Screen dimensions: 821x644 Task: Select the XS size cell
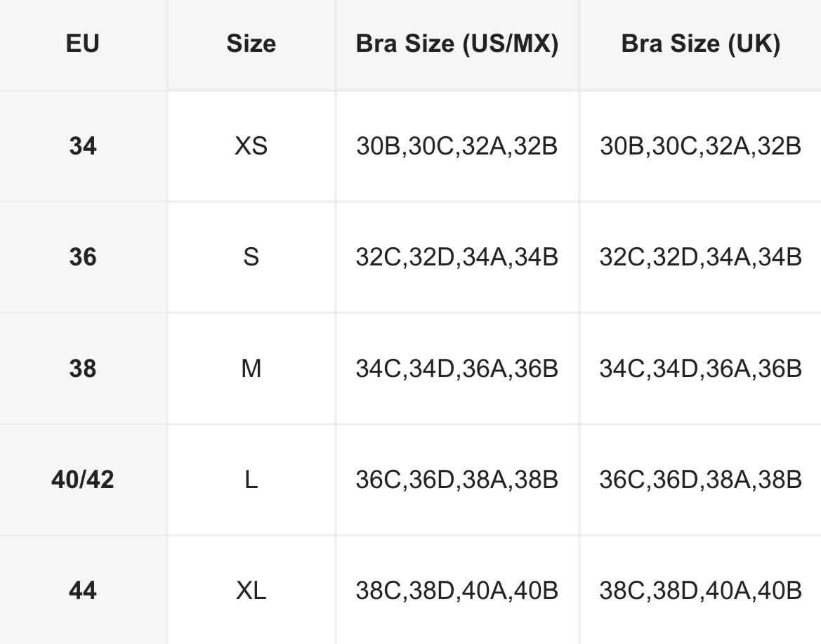tap(251, 146)
